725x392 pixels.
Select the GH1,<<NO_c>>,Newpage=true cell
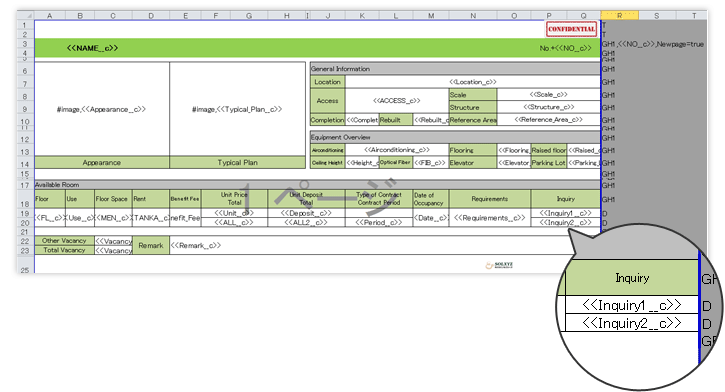(x=652, y=44)
